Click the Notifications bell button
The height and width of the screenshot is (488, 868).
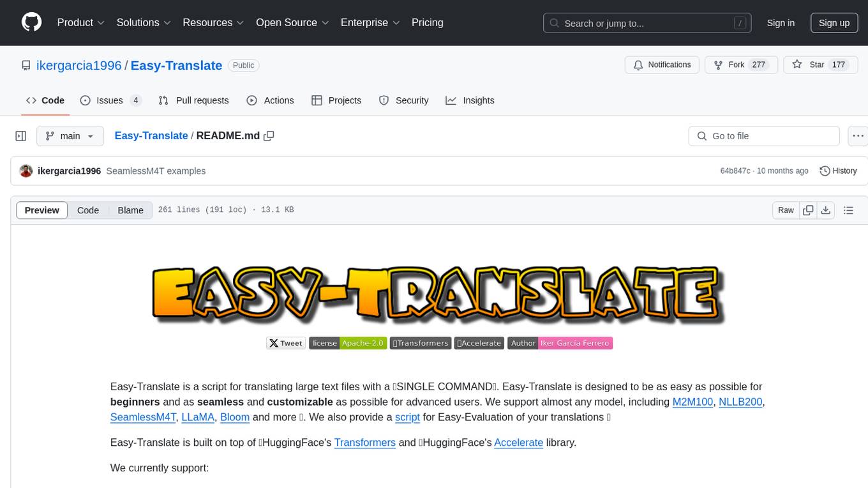[x=662, y=65]
